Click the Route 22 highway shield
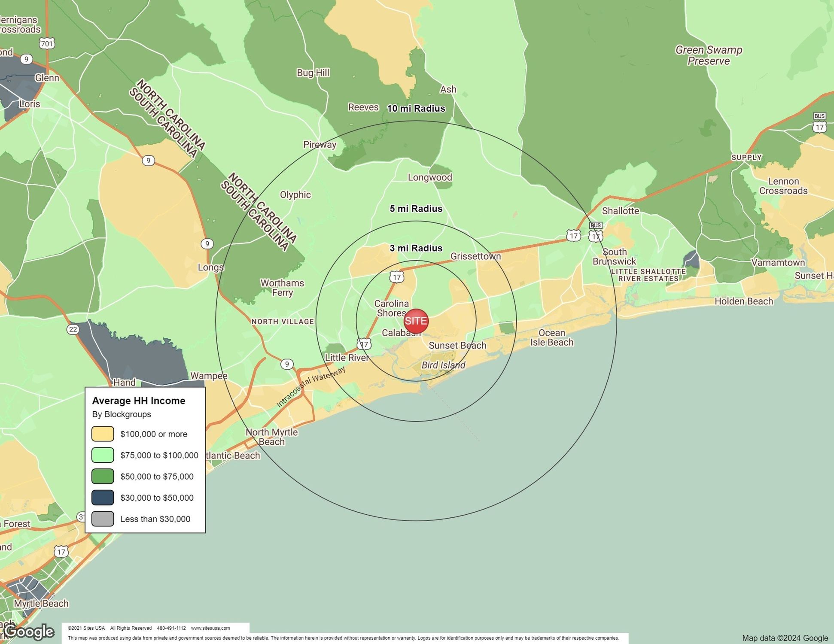Screen dimensions: 834x644 73,329
